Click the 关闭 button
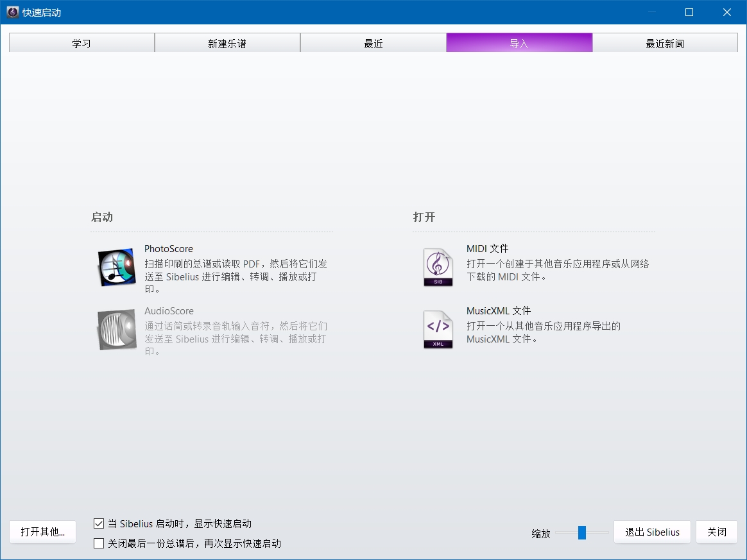This screenshot has height=560, width=747. click(716, 532)
